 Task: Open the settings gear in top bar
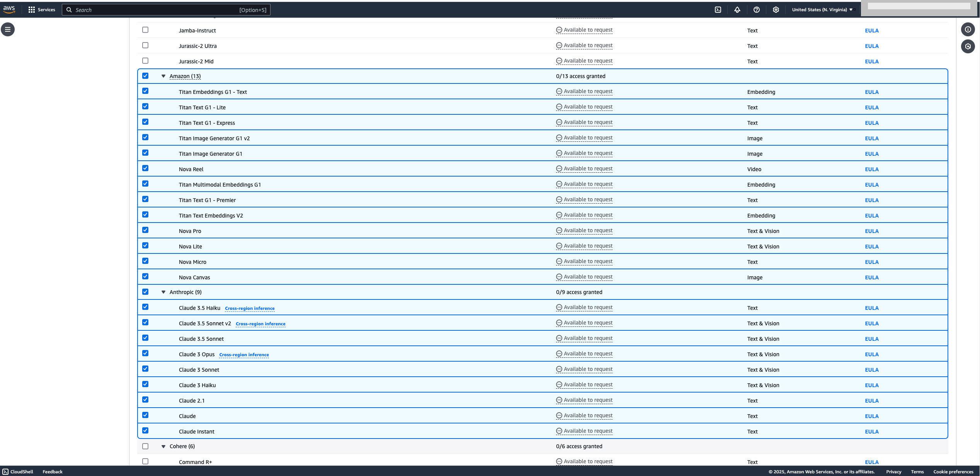[x=776, y=10]
